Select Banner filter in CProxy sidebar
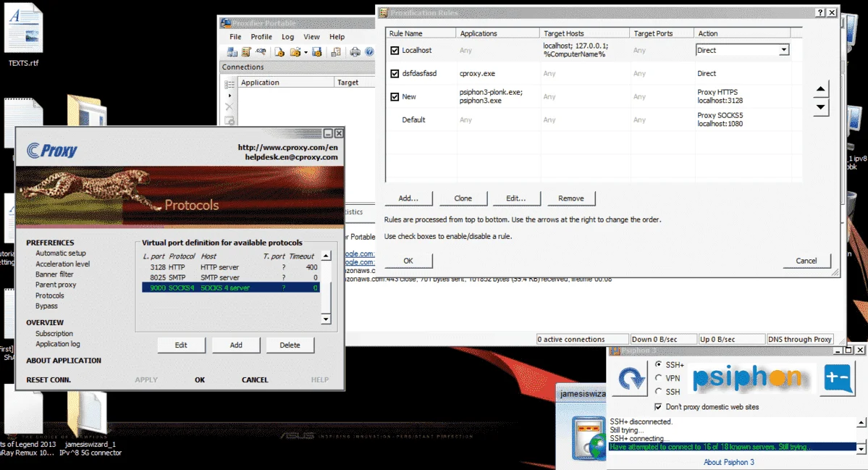The width and height of the screenshot is (868, 470). (x=54, y=274)
